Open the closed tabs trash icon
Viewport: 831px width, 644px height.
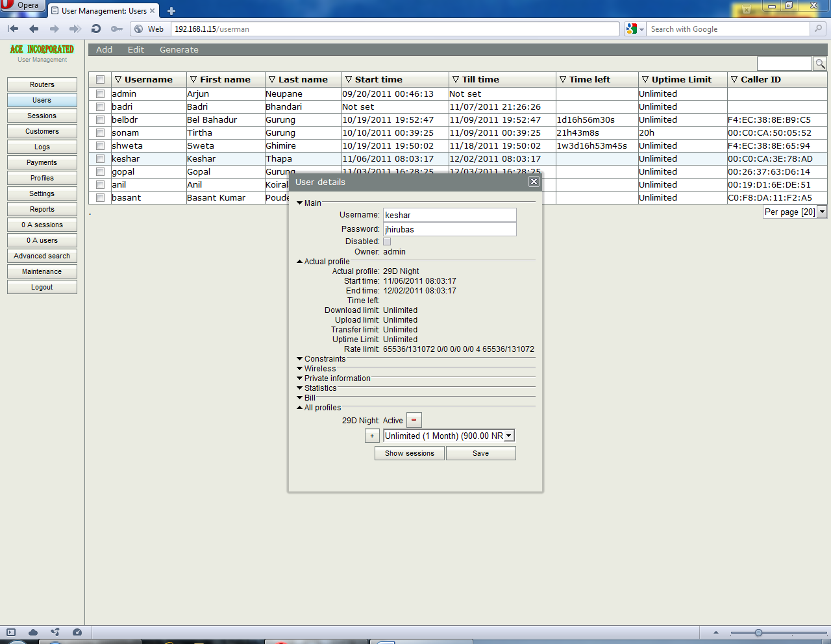point(747,9)
